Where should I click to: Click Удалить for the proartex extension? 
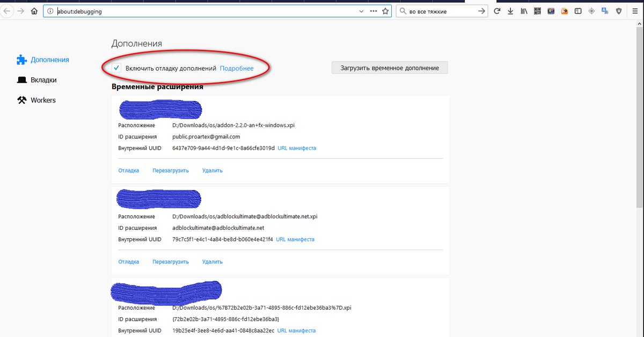tap(213, 171)
